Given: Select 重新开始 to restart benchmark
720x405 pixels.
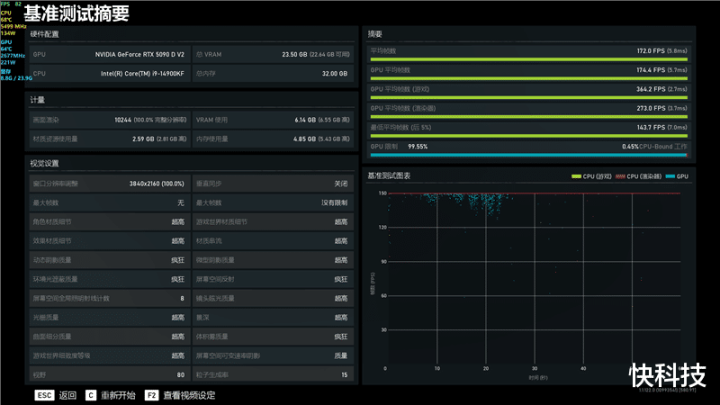Looking at the screenshot, I should point(117,395).
